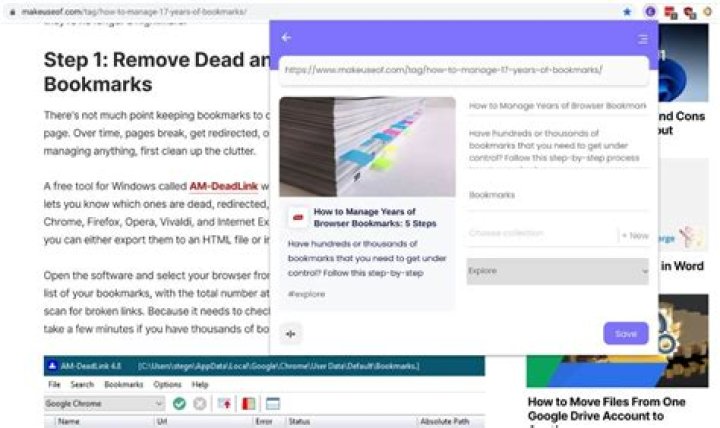Click the site lock icon in address bar
The height and width of the screenshot is (428, 720).
[x=13, y=12]
